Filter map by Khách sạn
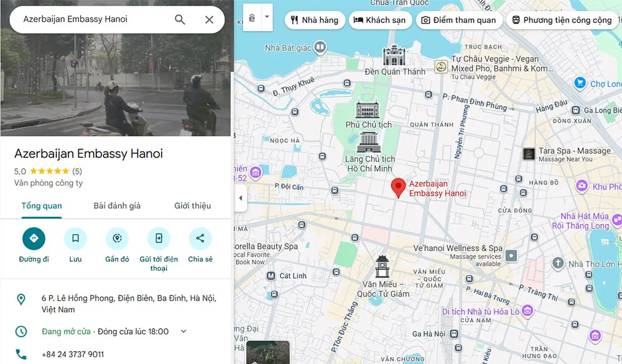This screenshot has width=622, height=364. 380,20
